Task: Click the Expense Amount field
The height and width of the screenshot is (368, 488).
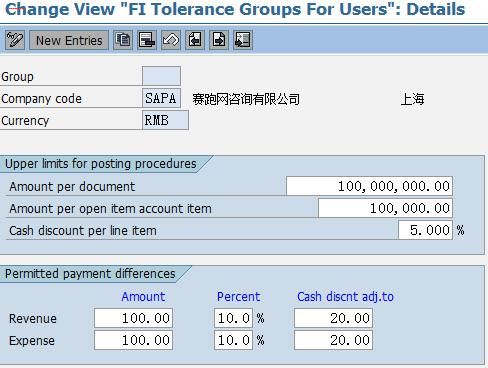Action: 133,340
